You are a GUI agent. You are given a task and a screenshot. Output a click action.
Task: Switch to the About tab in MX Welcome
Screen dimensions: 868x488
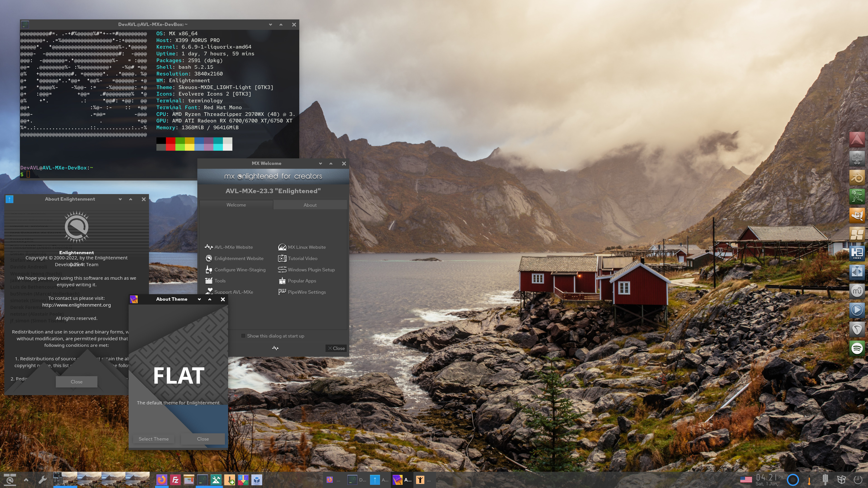tap(310, 205)
